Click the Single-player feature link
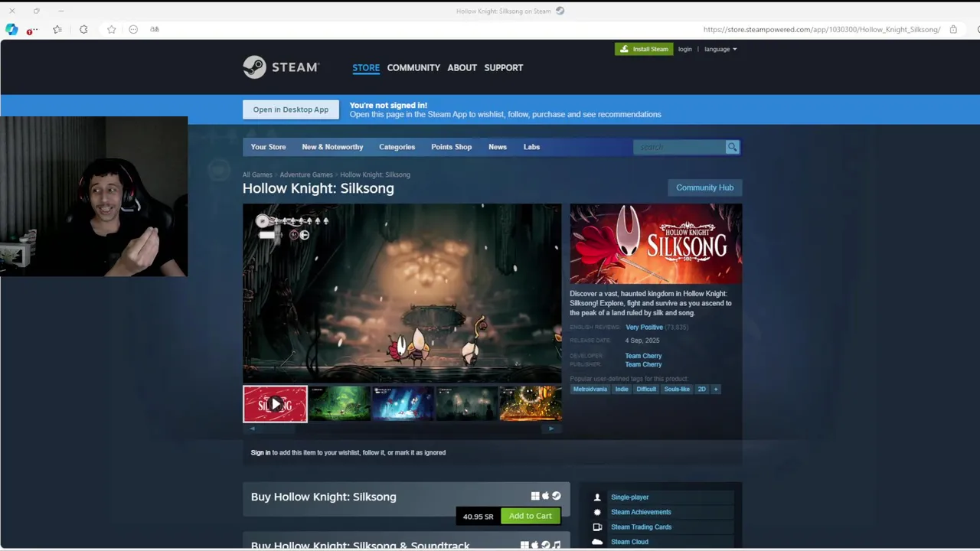The height and width of the screenshot is (551, 980). (629, 497)
